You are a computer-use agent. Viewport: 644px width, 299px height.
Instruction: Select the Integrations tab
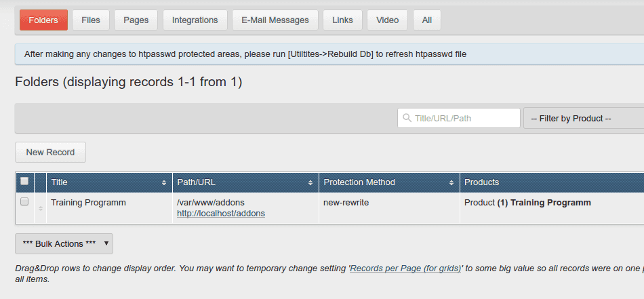click(x=195, y=20)
